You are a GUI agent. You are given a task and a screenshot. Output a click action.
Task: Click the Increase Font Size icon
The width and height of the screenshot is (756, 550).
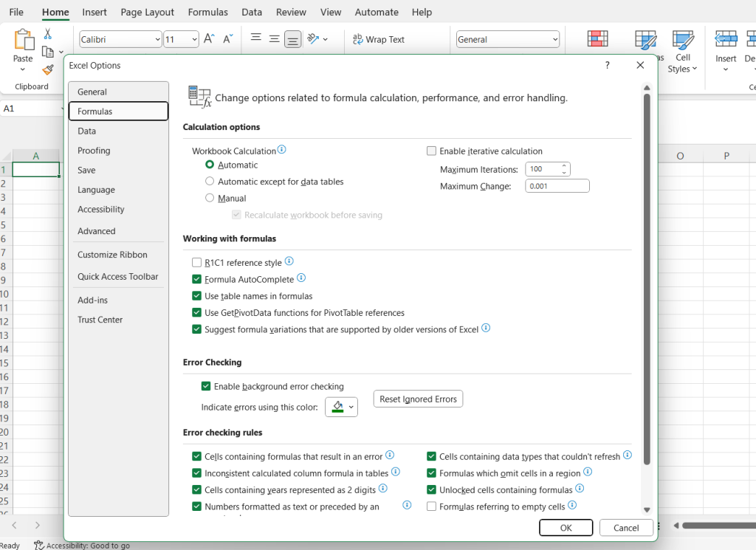coord(209,39)
